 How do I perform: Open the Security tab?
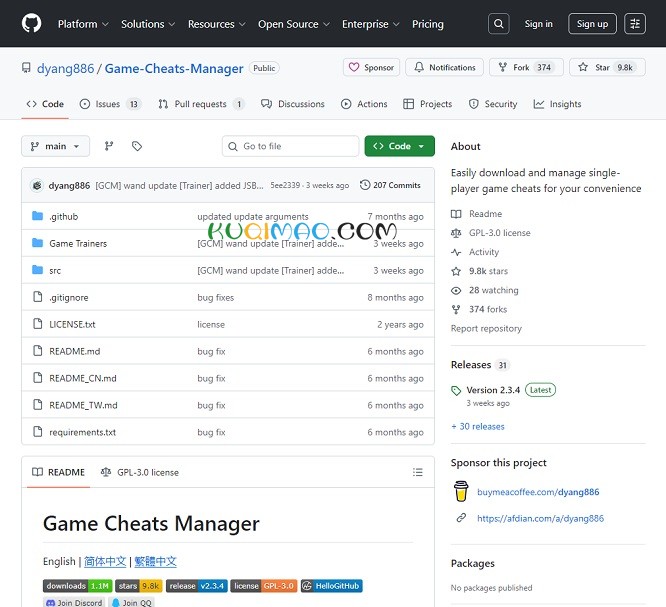(x=493, y=104)
